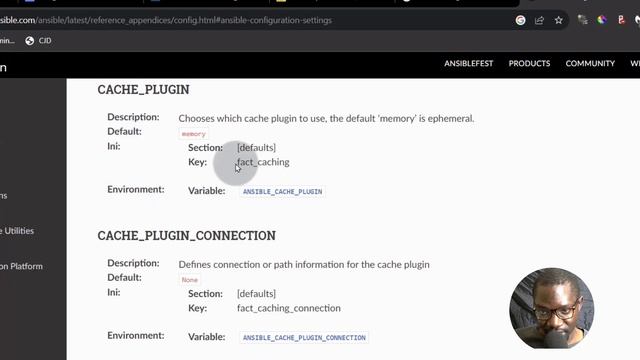Screen dimensions: 640x360
Task: Click the Google extension icon in address bar
Action: click(520, 20)
